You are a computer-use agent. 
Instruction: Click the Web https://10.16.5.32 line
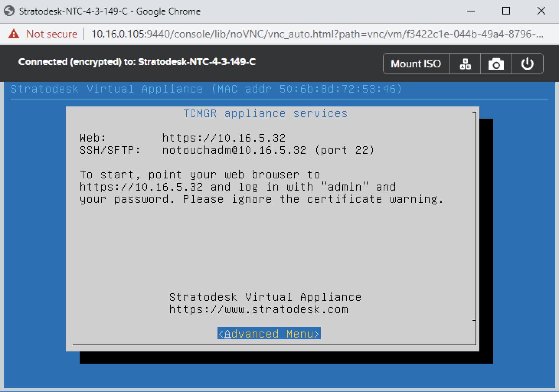point(183,138)
